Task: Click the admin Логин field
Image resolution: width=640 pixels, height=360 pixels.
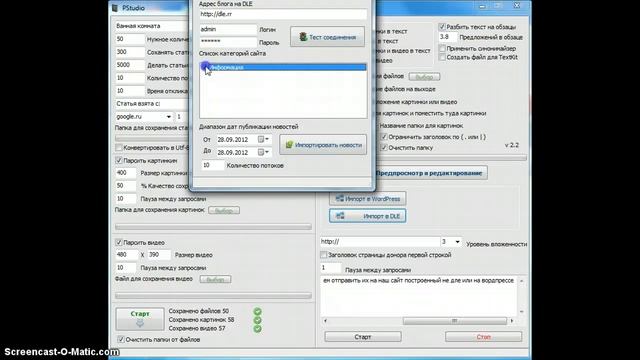Action: (x=228, y=29)
